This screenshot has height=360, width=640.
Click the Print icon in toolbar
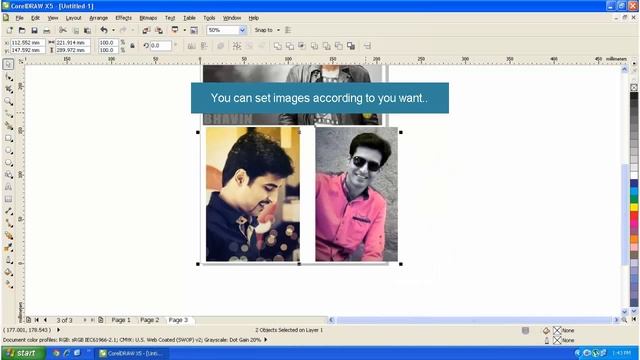(x=47, y=31)
